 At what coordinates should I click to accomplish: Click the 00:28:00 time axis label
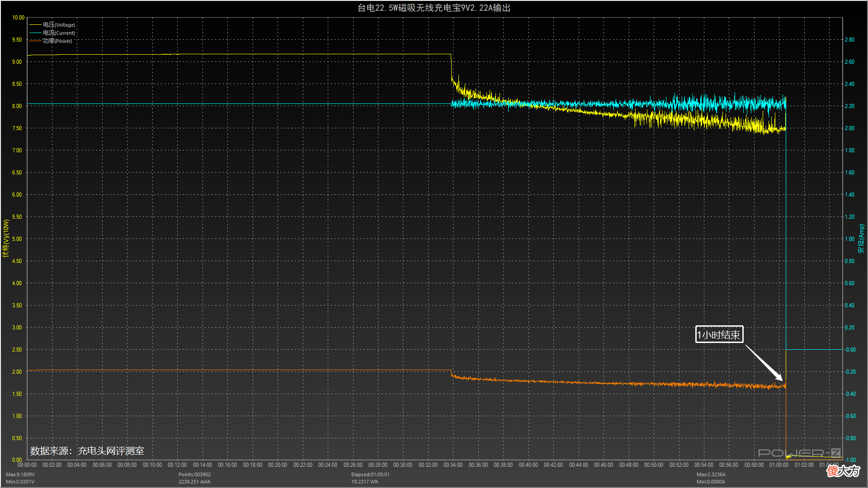coord(378,465)
